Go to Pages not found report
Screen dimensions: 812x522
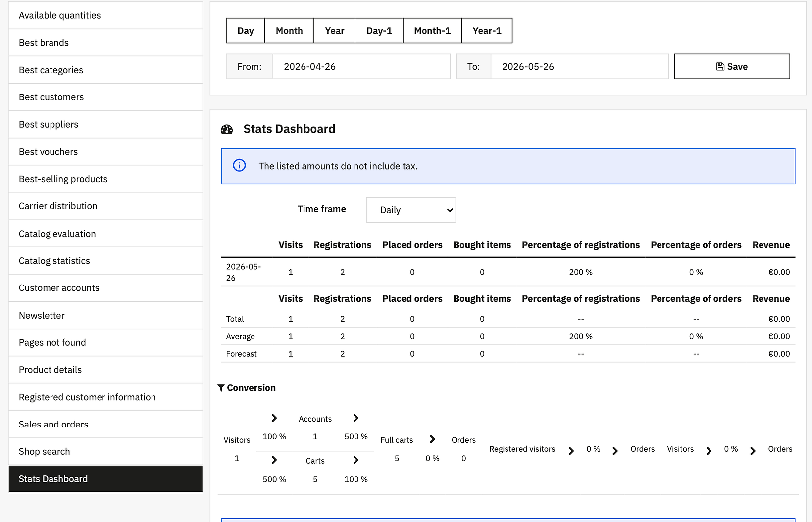pyautogui.click(x=105, y=342)
